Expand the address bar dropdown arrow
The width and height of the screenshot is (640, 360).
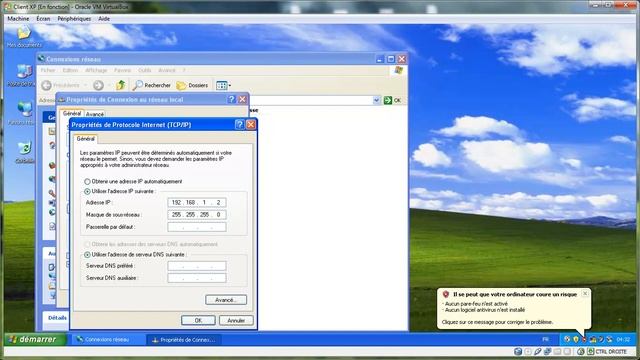coord(376,100)
